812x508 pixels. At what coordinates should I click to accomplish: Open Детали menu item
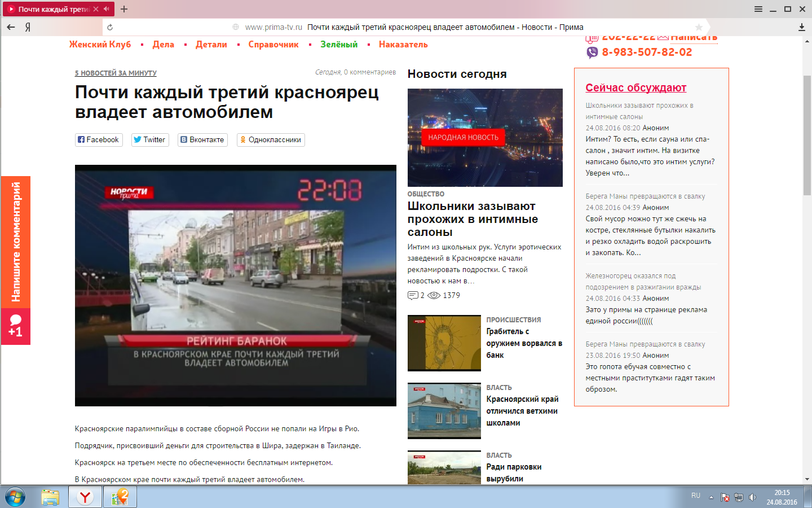click(x=211, y=45)
